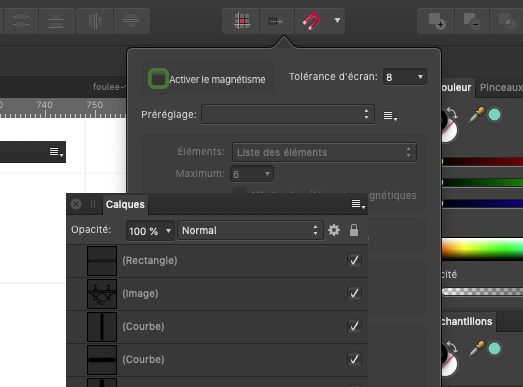Click the align bottom toolbar icon

click(x=56, y=21)
